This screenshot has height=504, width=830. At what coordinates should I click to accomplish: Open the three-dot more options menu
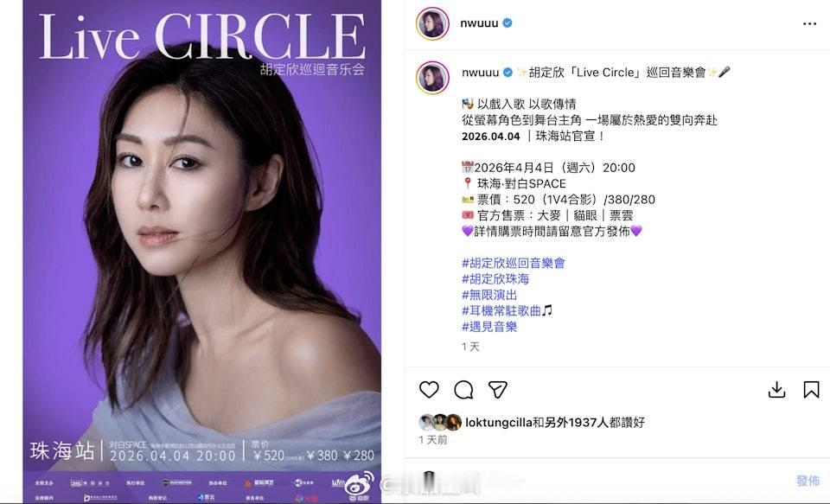tap(809, 24)
